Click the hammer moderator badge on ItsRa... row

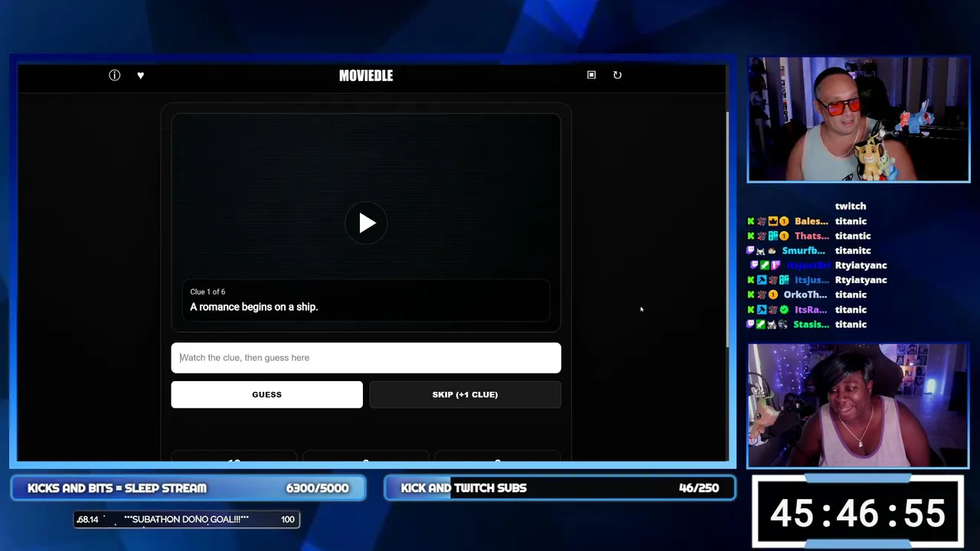tap(762, 310)
